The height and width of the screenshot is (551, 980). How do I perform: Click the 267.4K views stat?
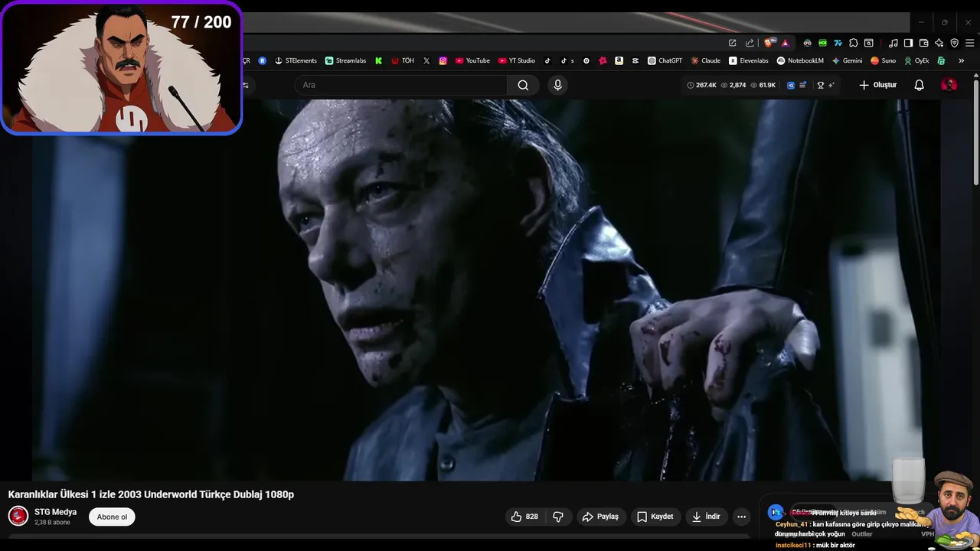tap(701, 85)
